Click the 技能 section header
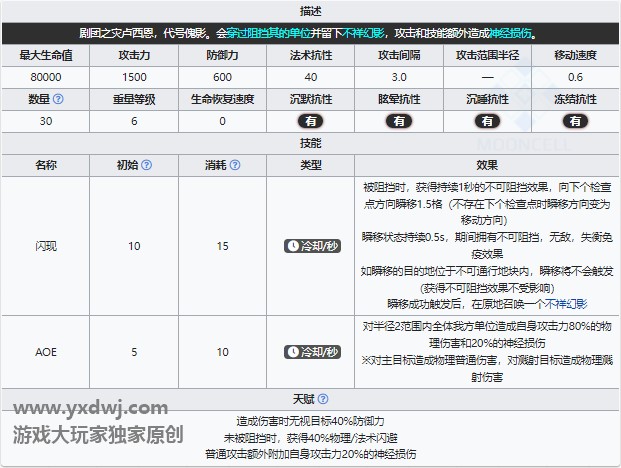The image size is (621, 468). (310, 143)
